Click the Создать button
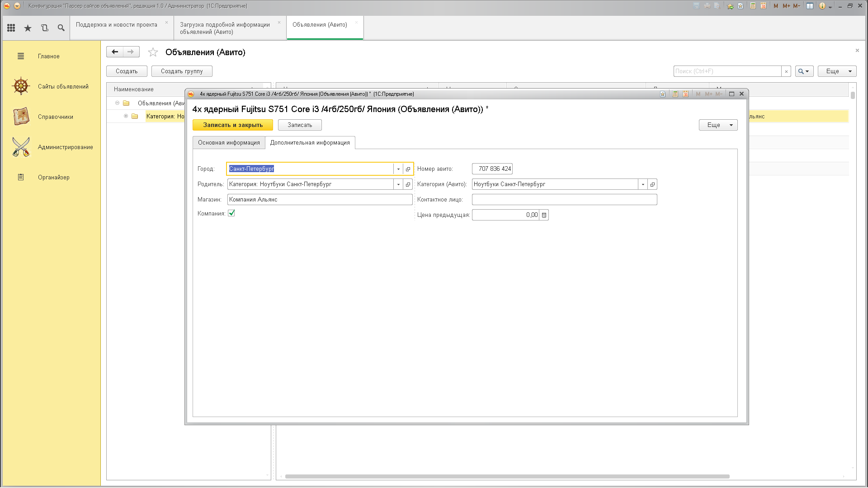This screenshot has height=488, width=868. 127,71
